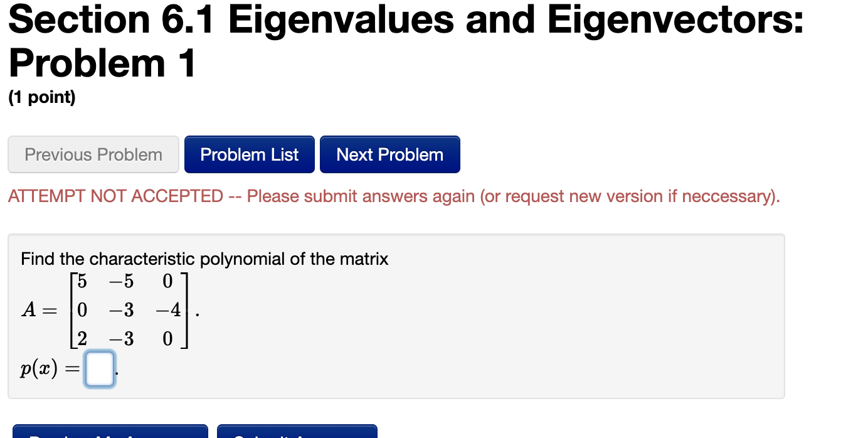868x438 pixels.
Task: Click the ATTEMPT NOT ACCEPTED warning text
Action: pyautogui.click(x=394, y=196)
